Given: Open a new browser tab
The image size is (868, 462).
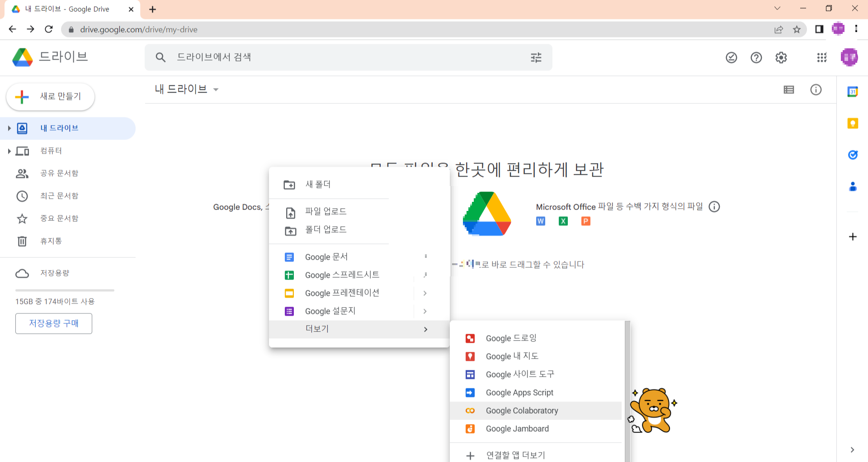Looking at the screenshot, I should pos(153,9).
